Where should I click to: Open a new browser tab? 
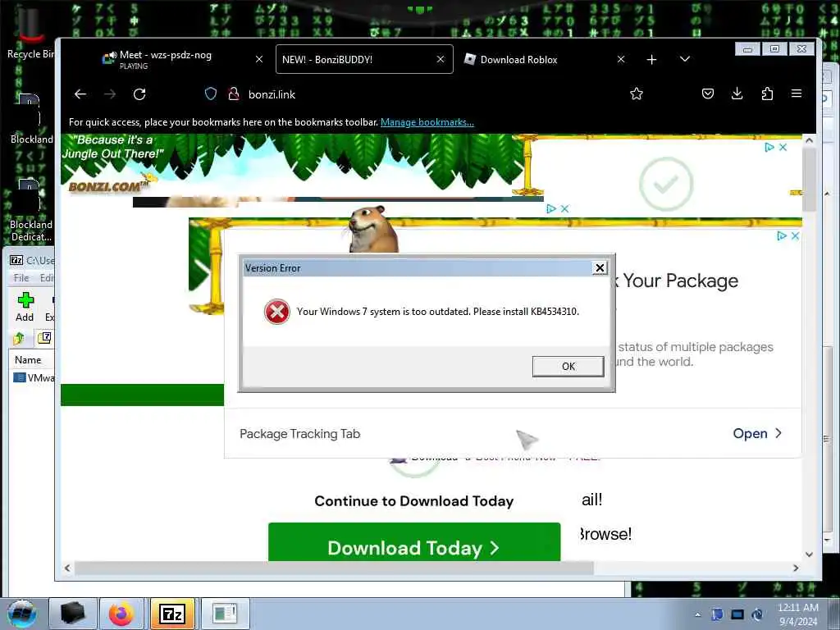(x=651, y=59)
